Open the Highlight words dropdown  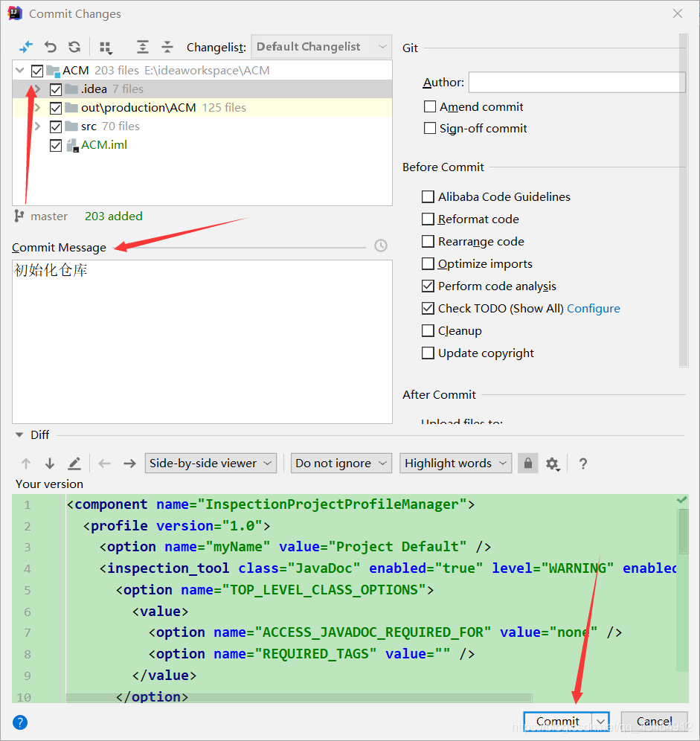point(455,463)
